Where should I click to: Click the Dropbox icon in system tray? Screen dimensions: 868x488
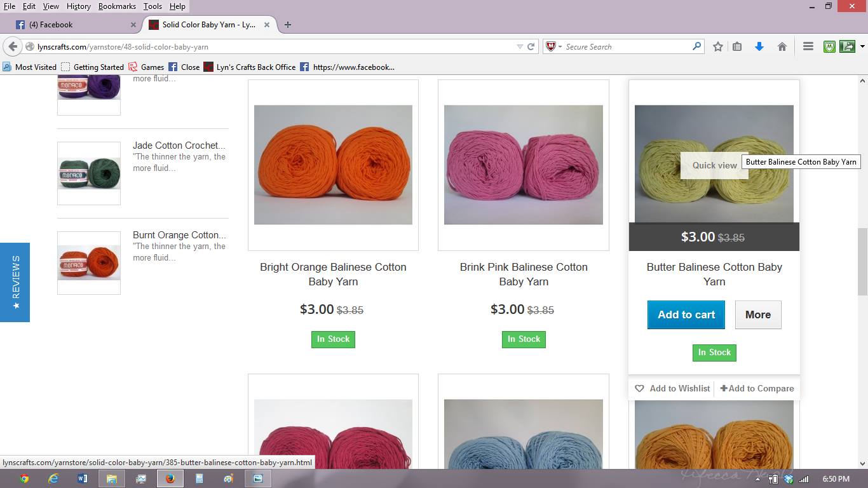coord(789,479)
